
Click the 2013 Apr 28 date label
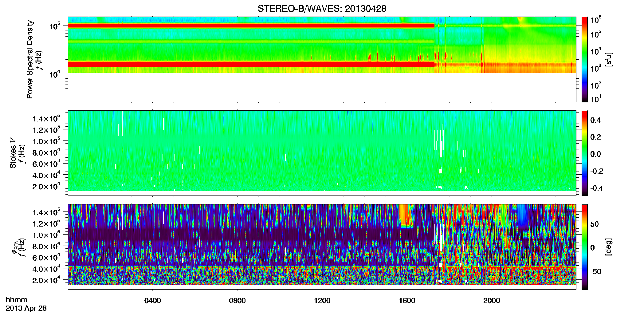(26, 308)
